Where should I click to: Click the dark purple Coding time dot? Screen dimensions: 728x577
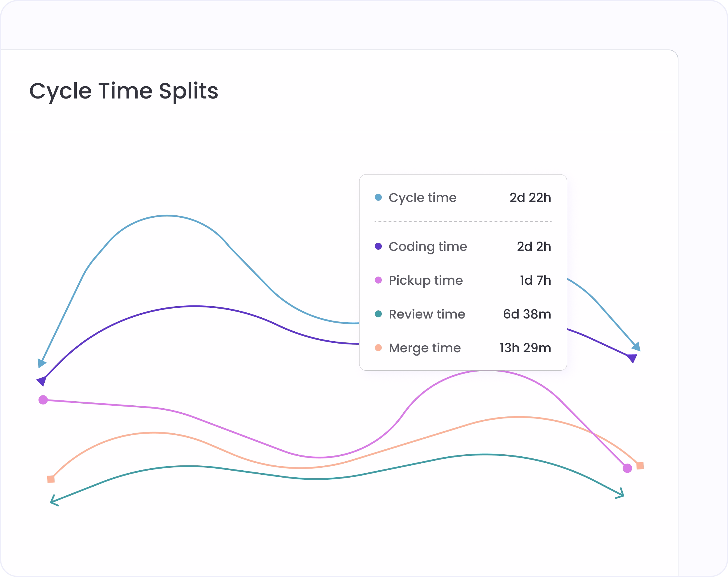pos(378,246)
